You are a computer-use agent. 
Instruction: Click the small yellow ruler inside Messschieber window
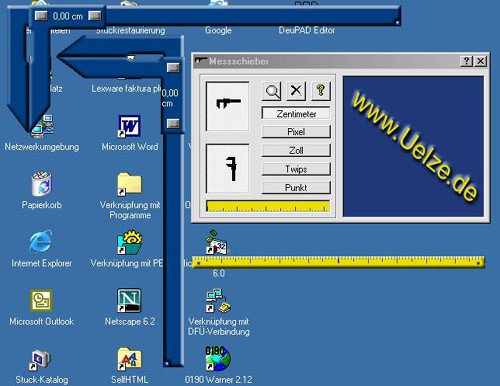[268, 206]
